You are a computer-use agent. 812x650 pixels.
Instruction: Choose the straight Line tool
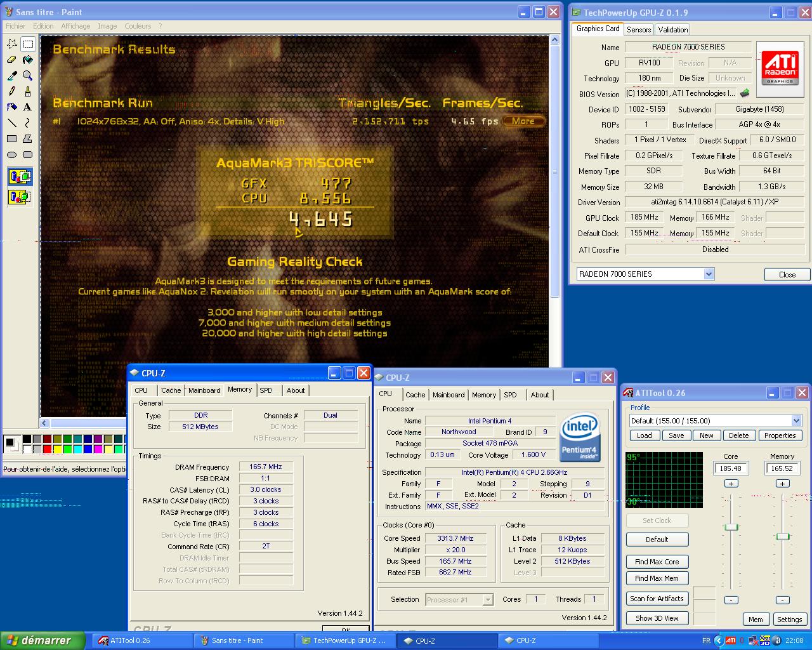click(12, 123)
